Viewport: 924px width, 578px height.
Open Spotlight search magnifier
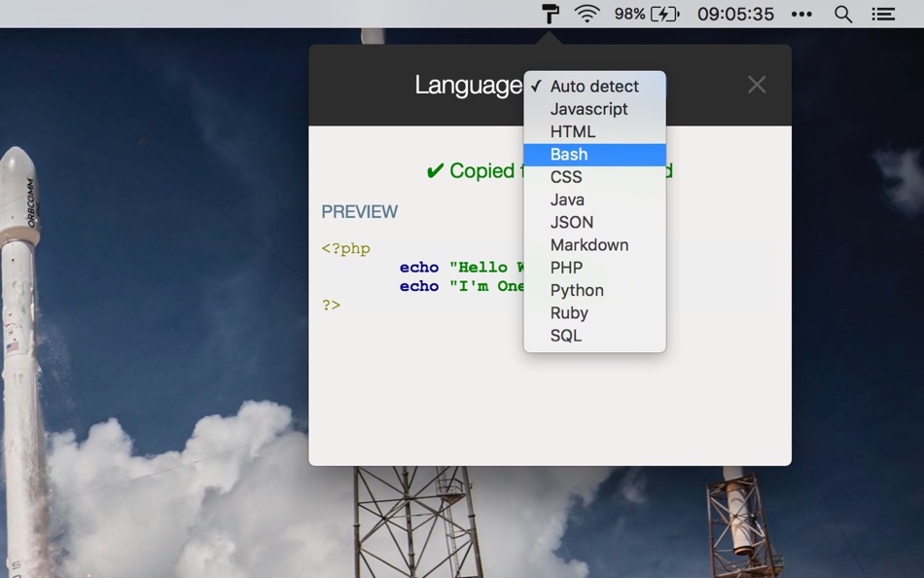843,15
